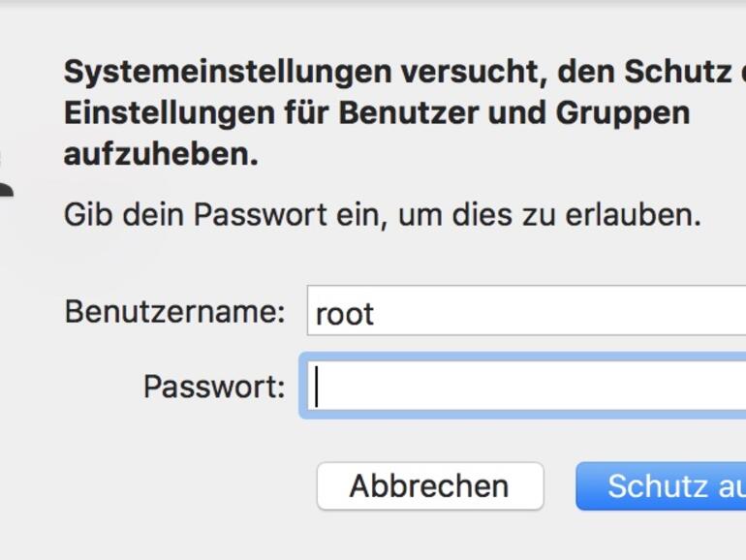Screen dimensions: 746x560
Task: Click the blue Schutz aufheben button
Action: pyautogui.click(x=668, y=485)
